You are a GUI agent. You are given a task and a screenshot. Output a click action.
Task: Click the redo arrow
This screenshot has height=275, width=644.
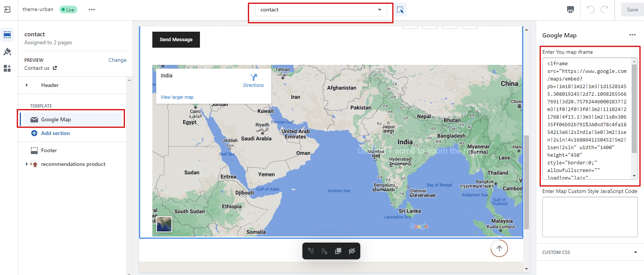coord(604,10)
